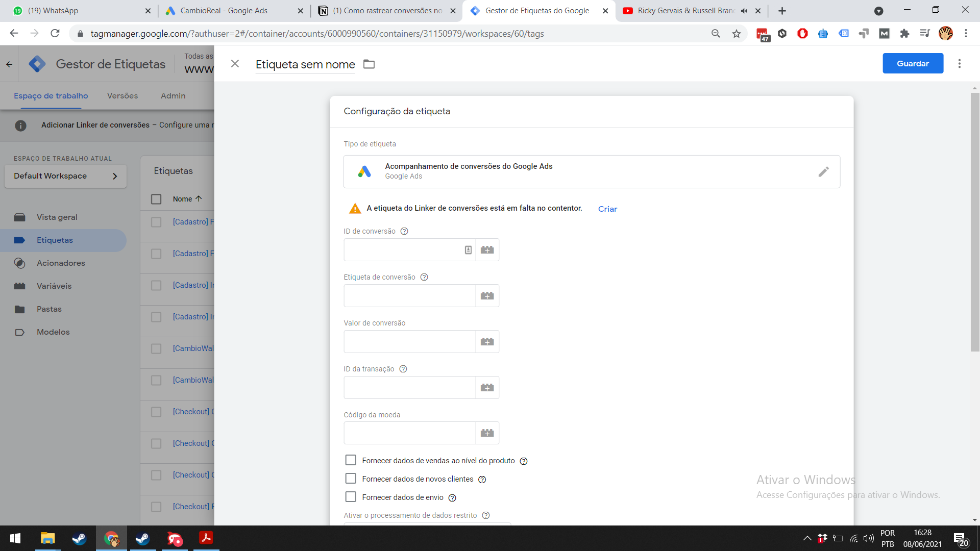Check Fornecer dados de envio
This screenshot has width=980, height=551.
[x=351, y=497]
